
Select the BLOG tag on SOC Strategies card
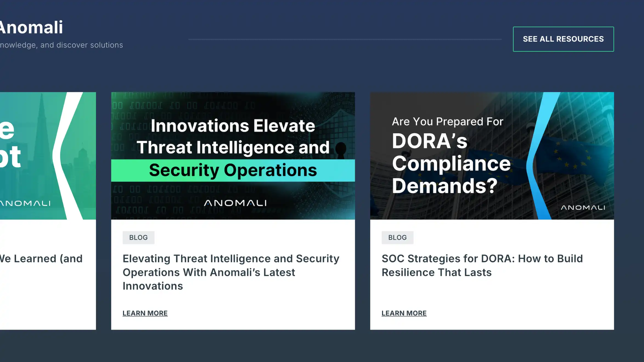[397, 237]
